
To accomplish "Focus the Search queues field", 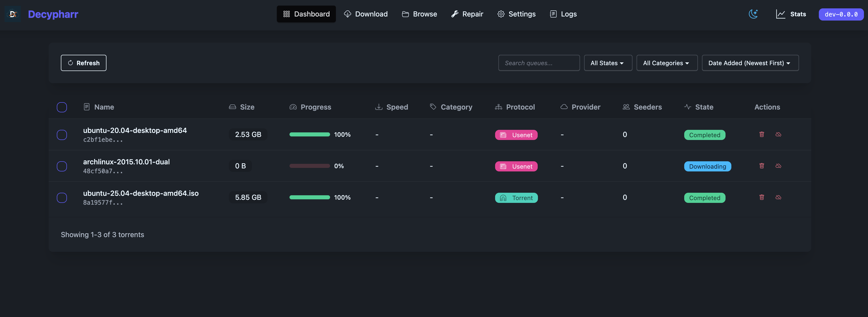I will 539,63.
